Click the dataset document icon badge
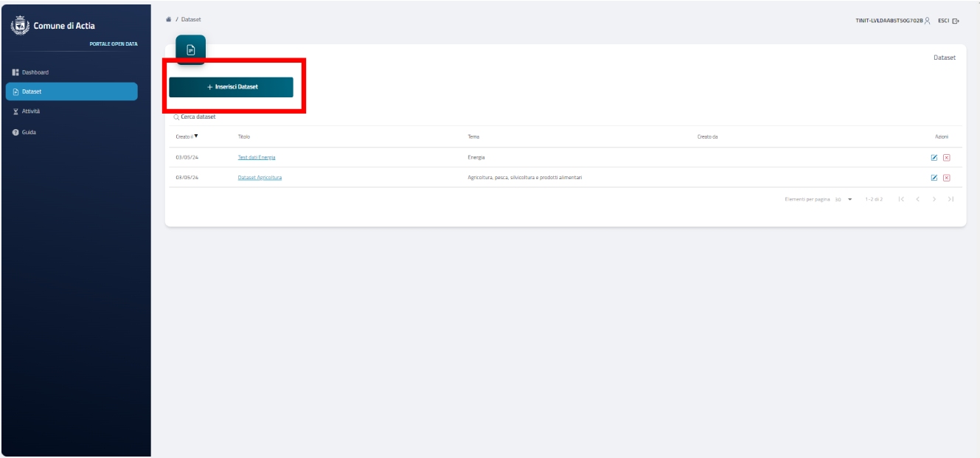Image resolution: width=980 pixels, height=458 pixels. tap(190, 50)
